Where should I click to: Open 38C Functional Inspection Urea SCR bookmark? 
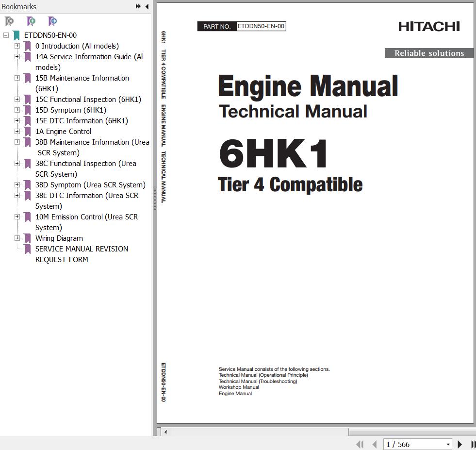click(x=86, y=169)
